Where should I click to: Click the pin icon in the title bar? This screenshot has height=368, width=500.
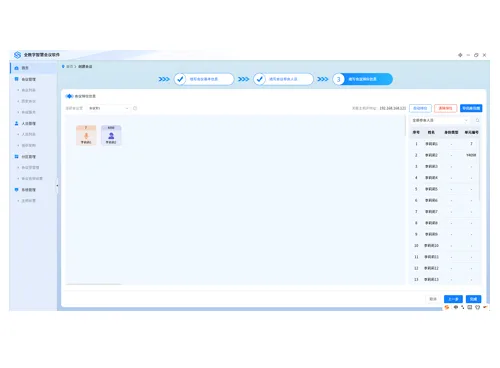coord(460,55)
